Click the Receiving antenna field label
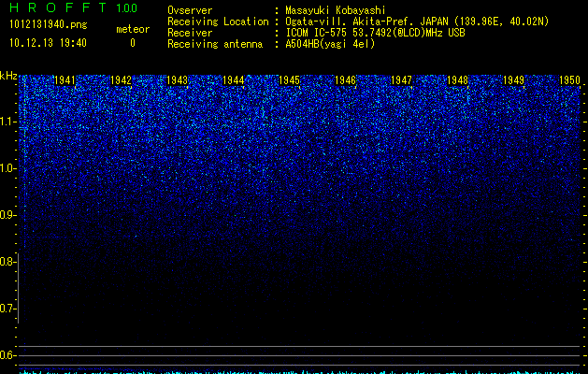The width and height of the screenshot is (588, 374). [x=215, y=44]
